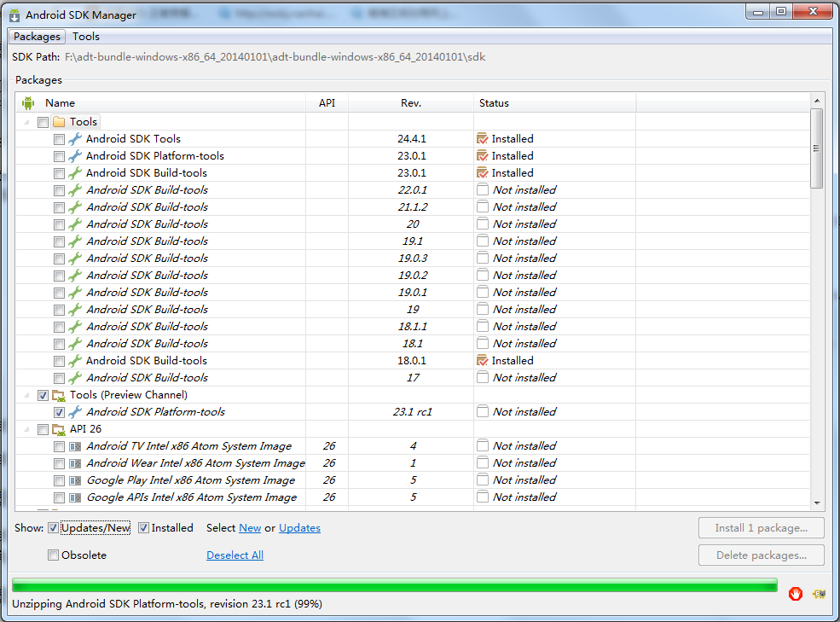Click the Android TV system image icon
Screen dimensions: 840x622
coord(76,446)
